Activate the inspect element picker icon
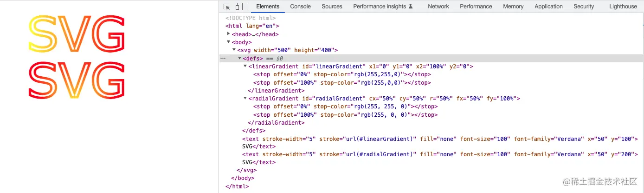This screenshot has width=644, height=193. [x=227, y=7]
